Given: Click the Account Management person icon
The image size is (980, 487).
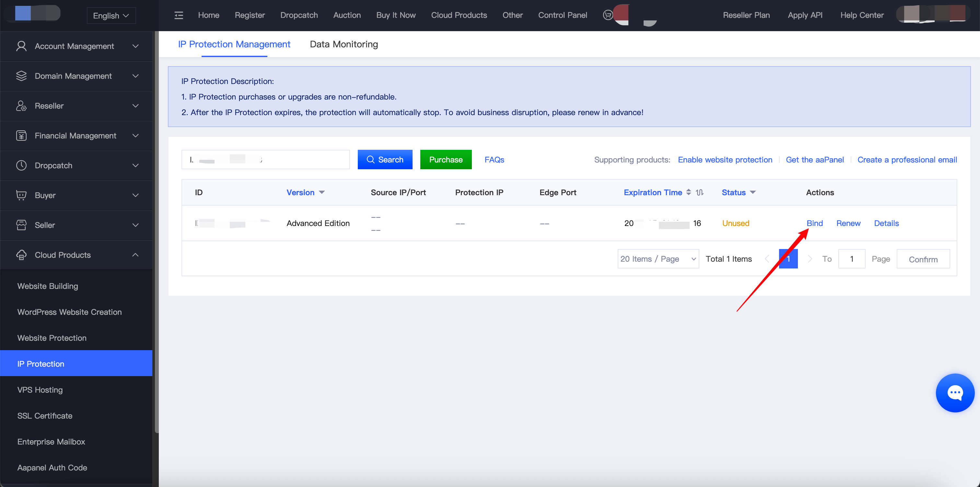Looking at the screenshot, I should pos(21,46).
